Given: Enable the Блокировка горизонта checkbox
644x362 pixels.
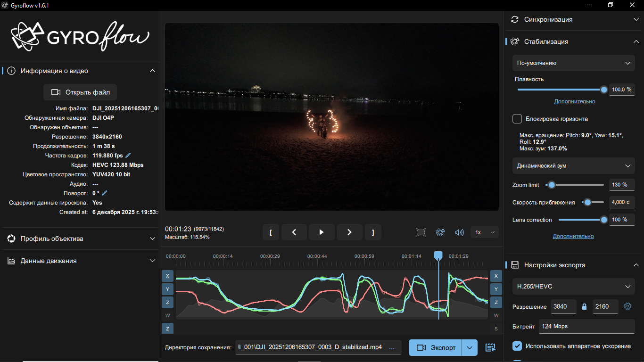Looking at the screenshot, I should (x=517, y=119).
